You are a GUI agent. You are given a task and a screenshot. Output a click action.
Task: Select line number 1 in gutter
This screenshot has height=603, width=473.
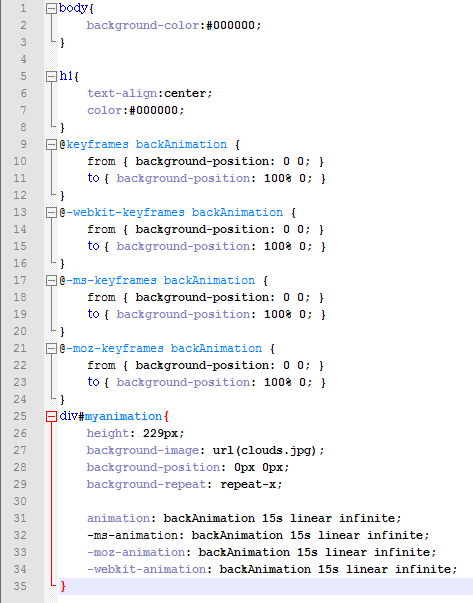23,8
